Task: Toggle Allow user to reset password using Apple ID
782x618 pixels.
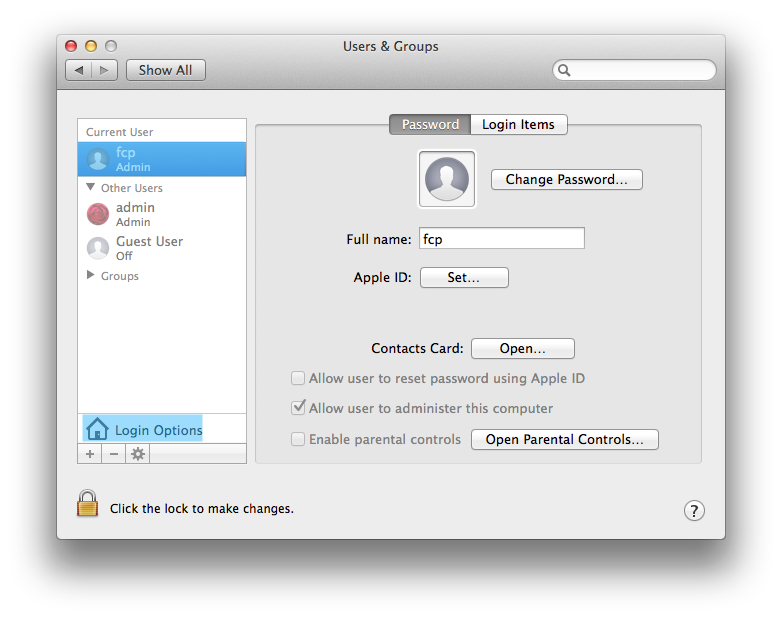Action: [x=298, y=378]
